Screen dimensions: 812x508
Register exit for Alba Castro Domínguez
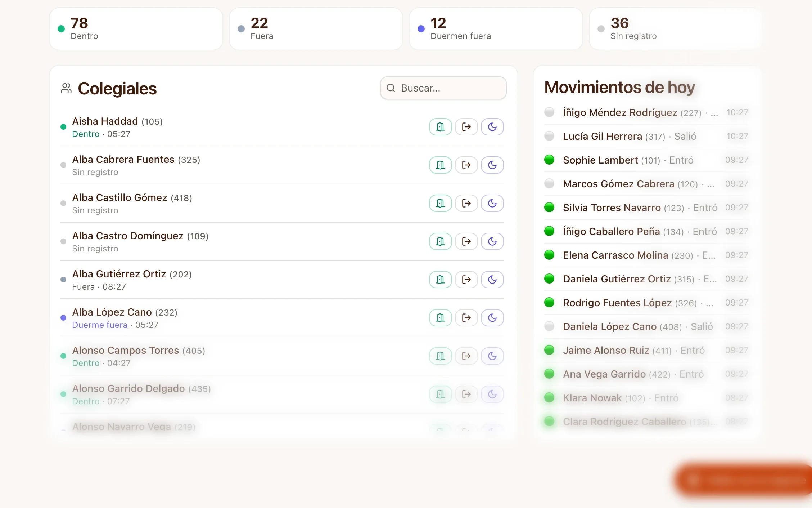[x=466, y=241]
